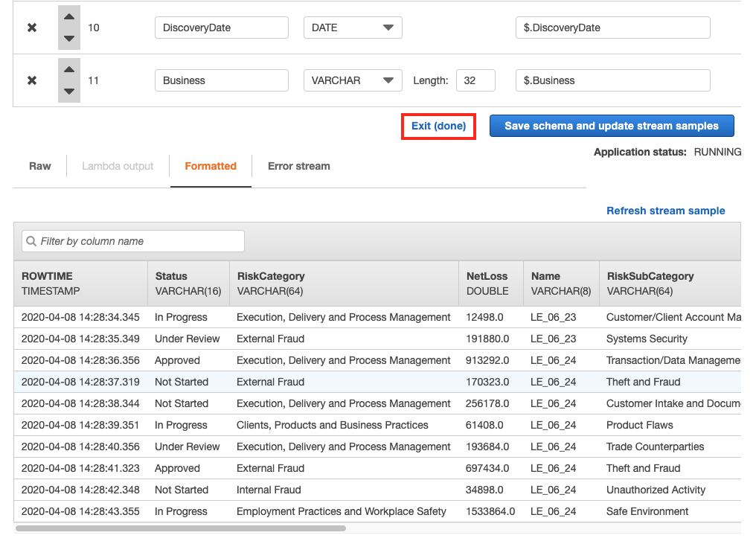Move Business down with the down arrow
Viewport: 756px width, 544px height.
click(x=68, y=90)
